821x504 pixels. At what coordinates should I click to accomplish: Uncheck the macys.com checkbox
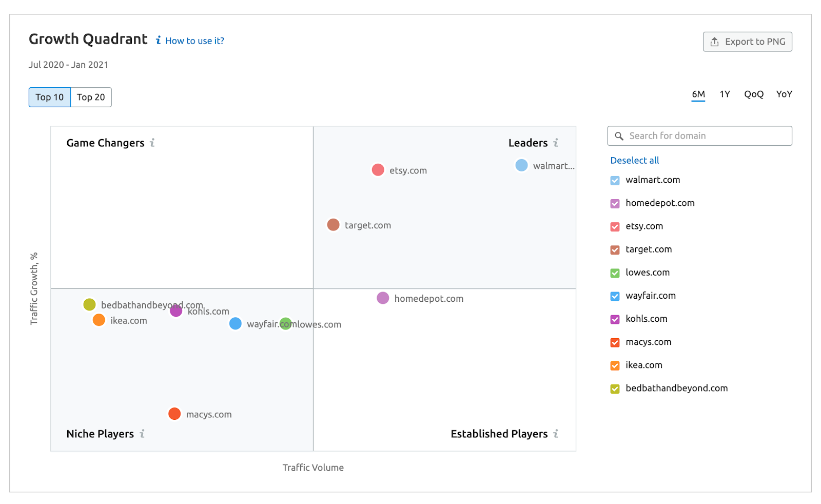pos(615,342)
